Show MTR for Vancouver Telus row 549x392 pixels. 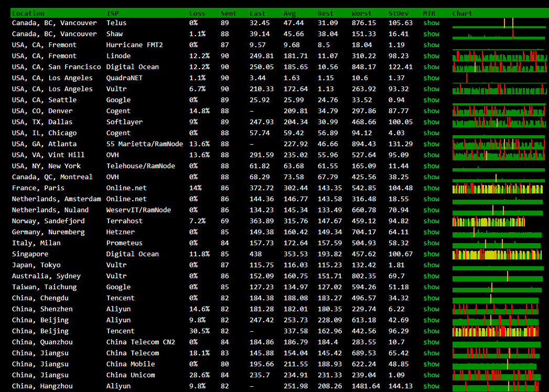pos(431,23)
